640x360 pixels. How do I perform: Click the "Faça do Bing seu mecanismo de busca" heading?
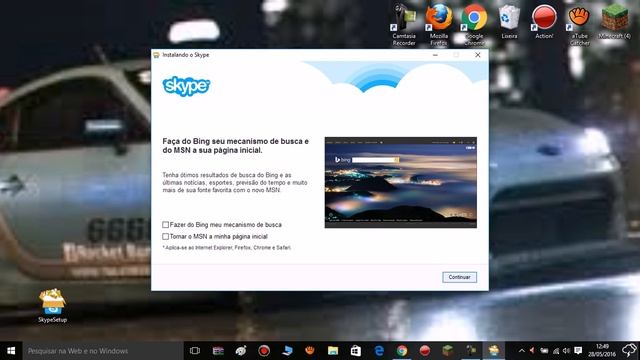tap(236, 146)
